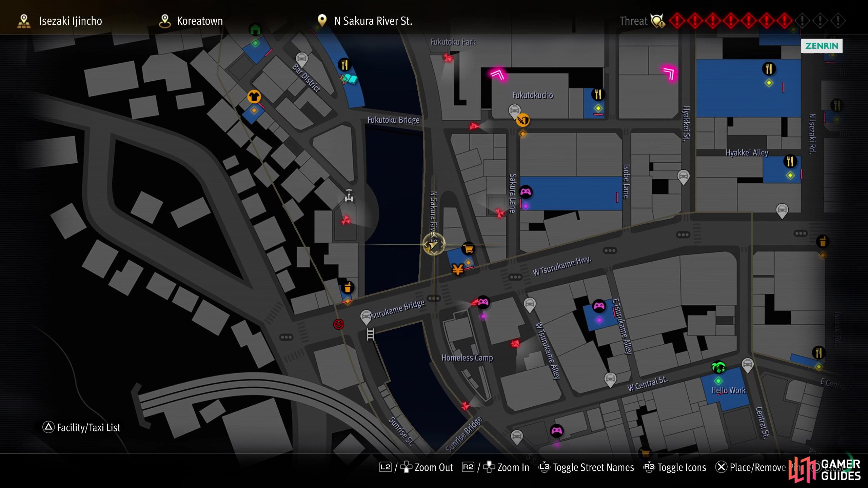Click the orange yen ATM icon
This screenshot has height=488, width=868.
pyautogui.click(x=458, y=270)
